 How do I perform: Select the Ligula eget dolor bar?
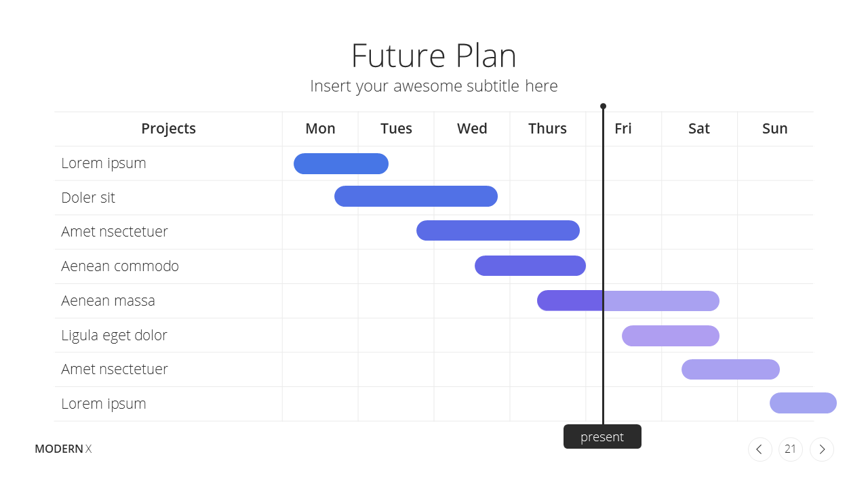pos(671,335)
